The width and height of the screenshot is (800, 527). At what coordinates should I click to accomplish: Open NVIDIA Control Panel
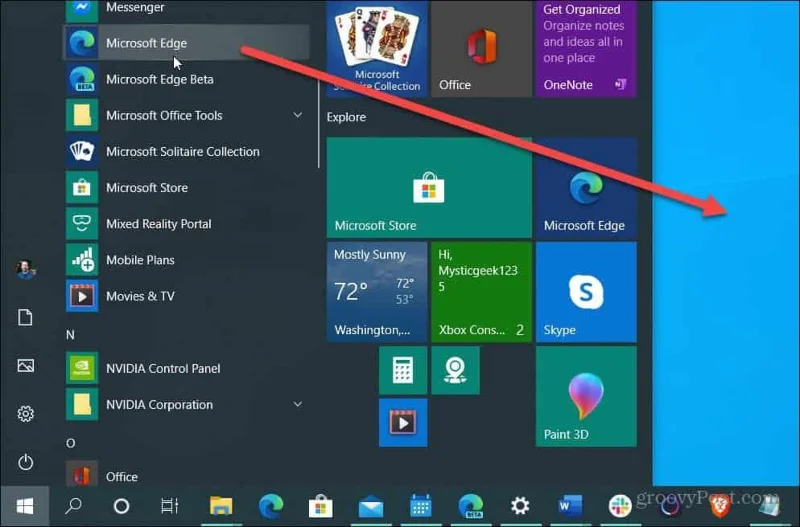(186, 368)
